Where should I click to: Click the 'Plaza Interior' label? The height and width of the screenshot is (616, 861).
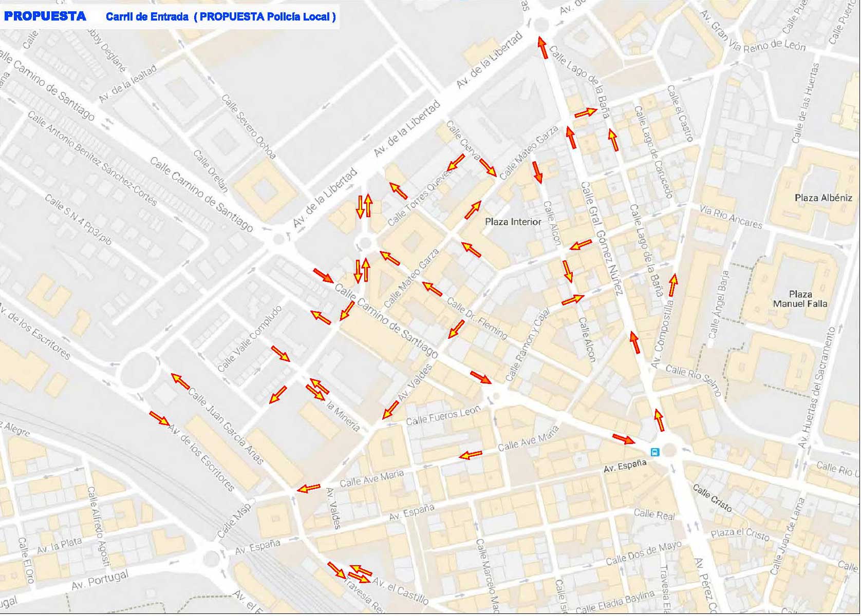coord(513,222)
